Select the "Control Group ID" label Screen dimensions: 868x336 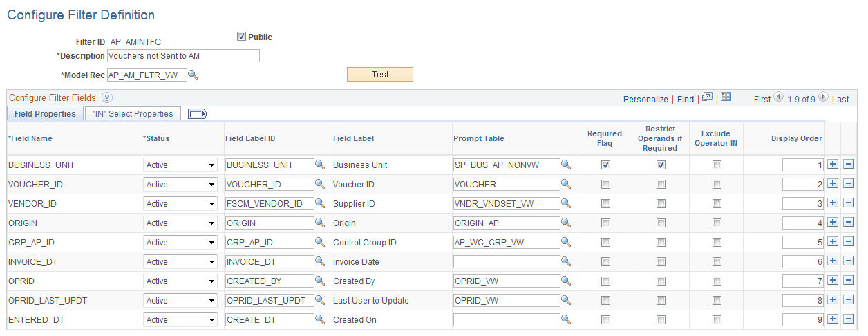click(366, 243)
